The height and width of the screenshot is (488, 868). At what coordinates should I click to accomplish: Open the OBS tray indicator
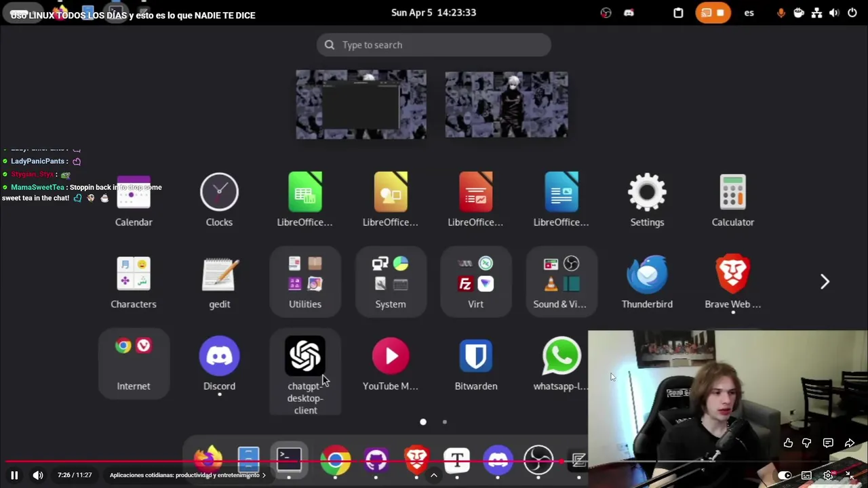pos(606,12)
